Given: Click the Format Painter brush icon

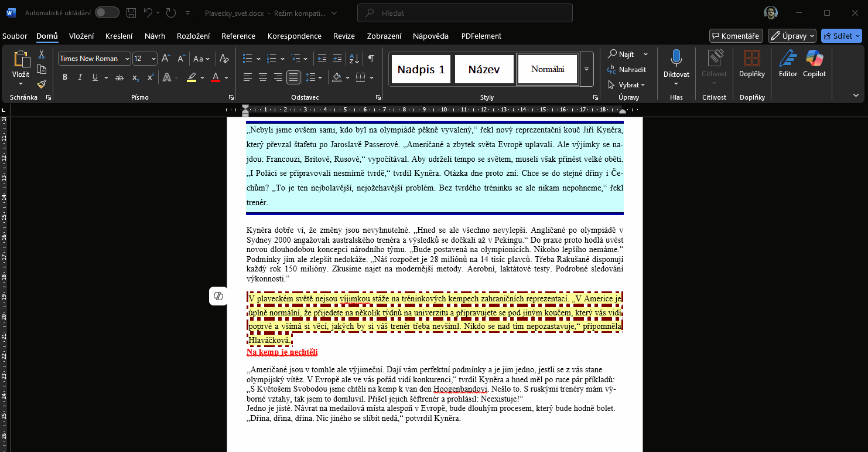Looking at the screenshot, I should tap(42, 84).
